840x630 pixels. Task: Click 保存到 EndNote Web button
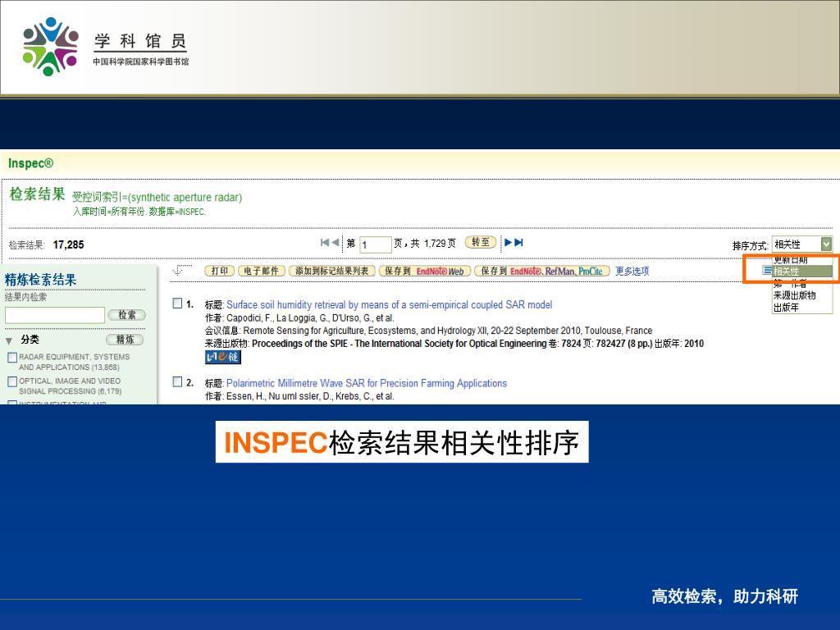[x=425, y=271]
